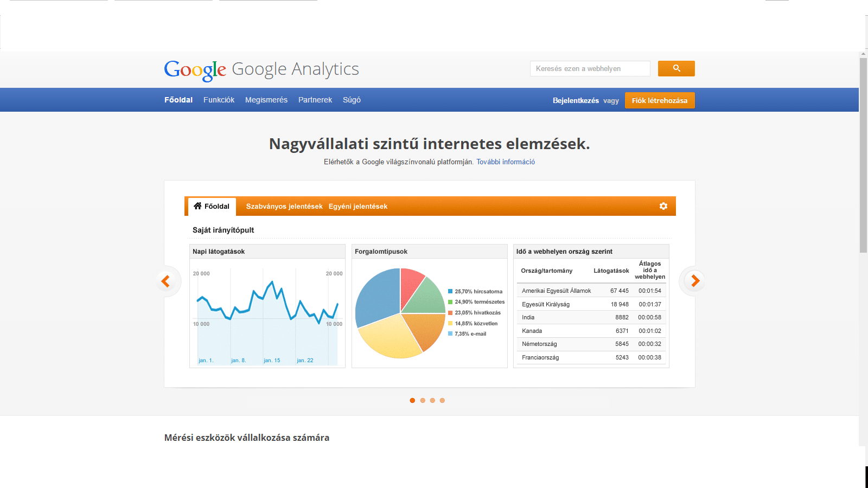
Task: Click the red hivatkozás legend swatch
Action: coord(450,312)
